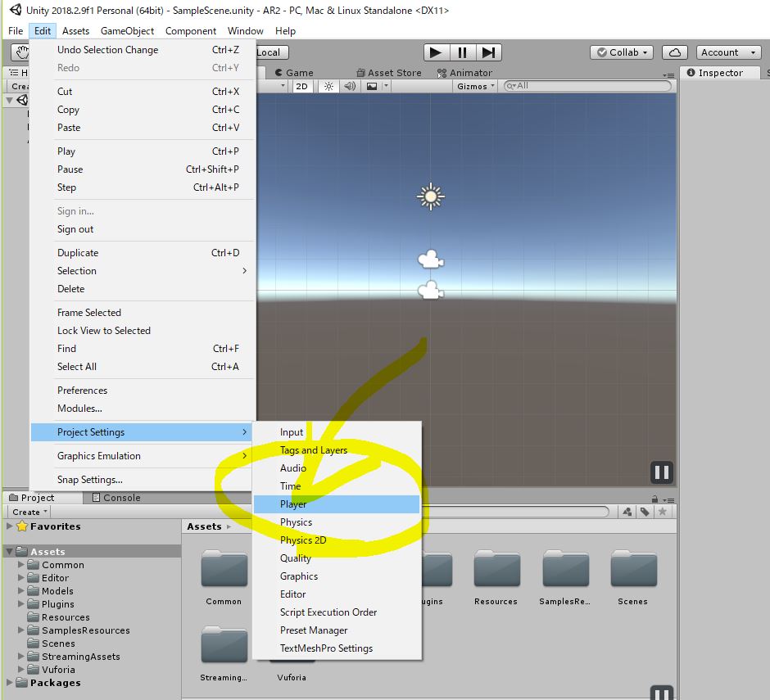
Task: Expand the Plugins folder arrow
Action: point(20,604)
